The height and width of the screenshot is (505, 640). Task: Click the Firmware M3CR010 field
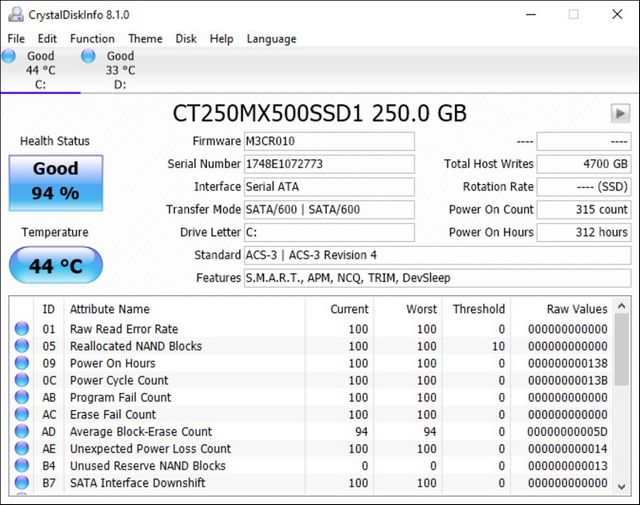point(329,141)
